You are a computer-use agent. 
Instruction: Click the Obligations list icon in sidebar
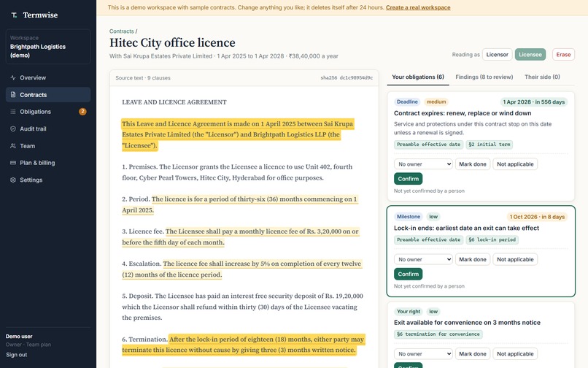(x=13, y=112)
